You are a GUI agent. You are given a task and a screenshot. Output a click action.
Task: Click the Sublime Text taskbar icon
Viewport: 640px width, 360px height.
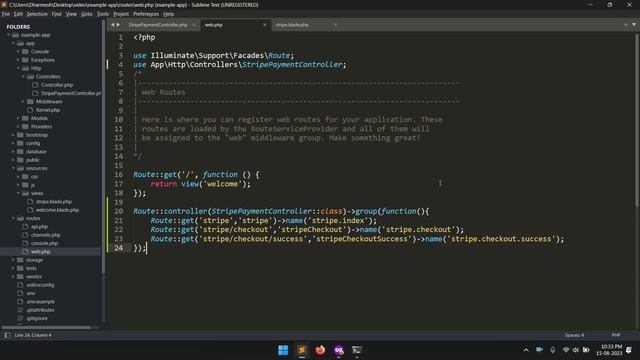tap(302, 350)
